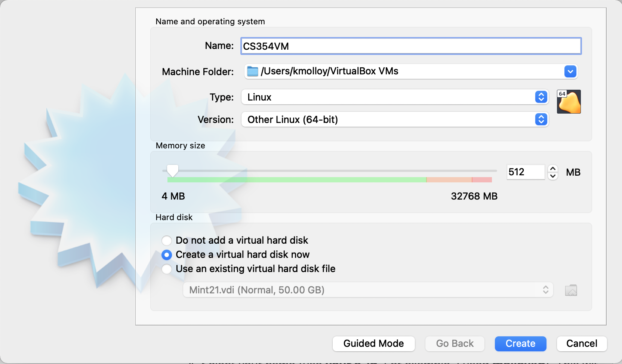
Task: Open the Version dropdown showing Other Linux
Action: coord(394,119)
